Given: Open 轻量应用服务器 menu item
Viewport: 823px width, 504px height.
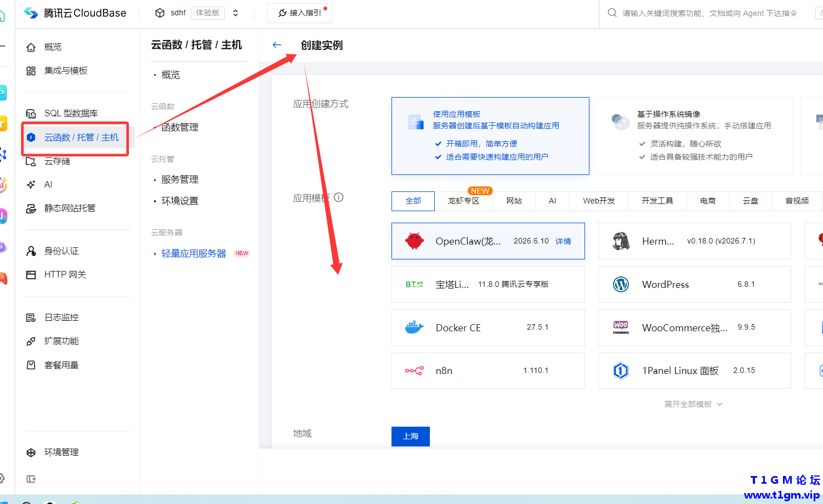Looking at the screenshot, I should click(x=194, y=253).
